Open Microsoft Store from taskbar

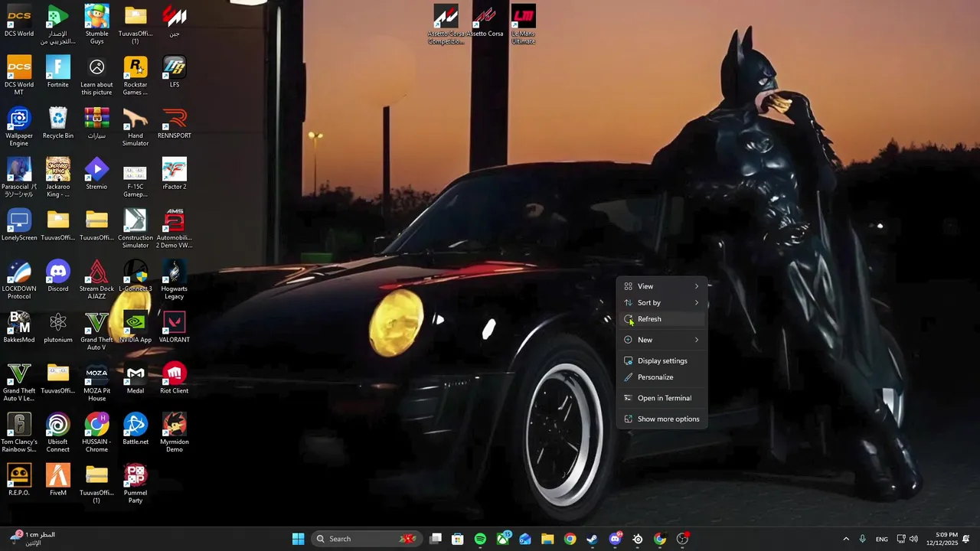point(458,539)
